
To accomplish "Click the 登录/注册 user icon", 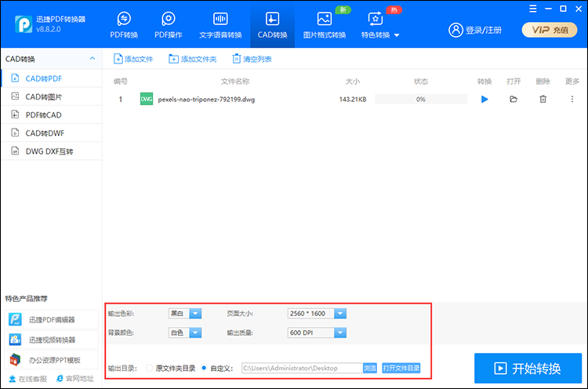I will [x=456, y=30].
